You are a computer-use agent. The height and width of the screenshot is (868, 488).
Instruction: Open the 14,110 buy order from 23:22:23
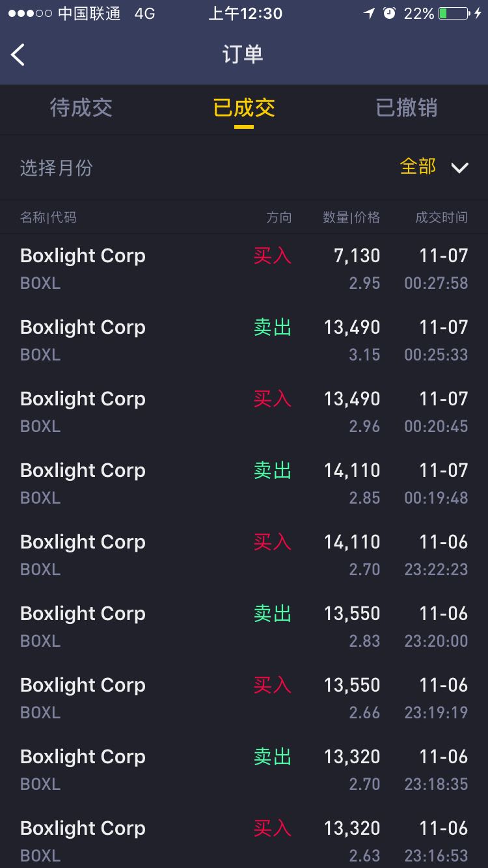point(244,555)
